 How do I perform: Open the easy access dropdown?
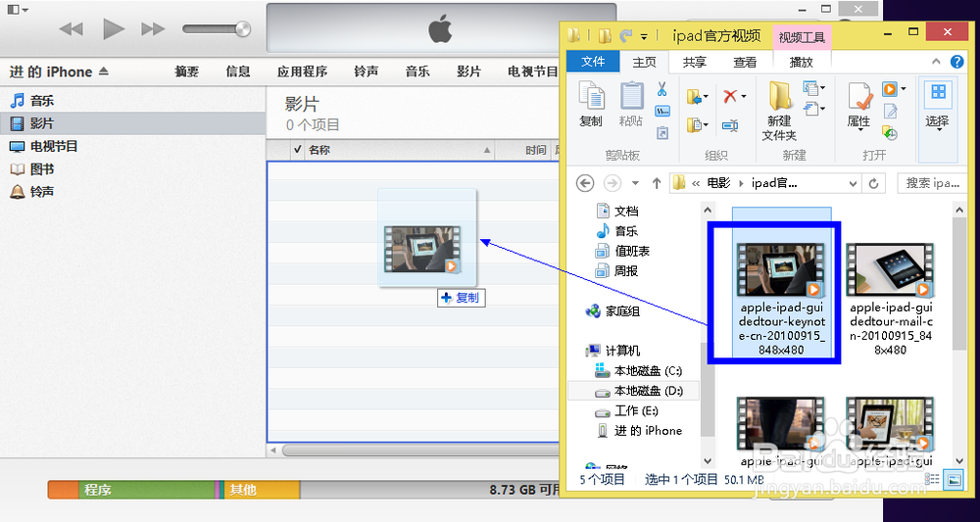pos(813,109)
